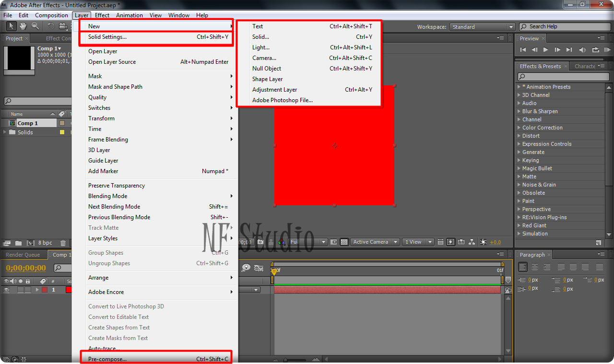
Task: Select the Selection arrow tool
Action: point(11,26)
